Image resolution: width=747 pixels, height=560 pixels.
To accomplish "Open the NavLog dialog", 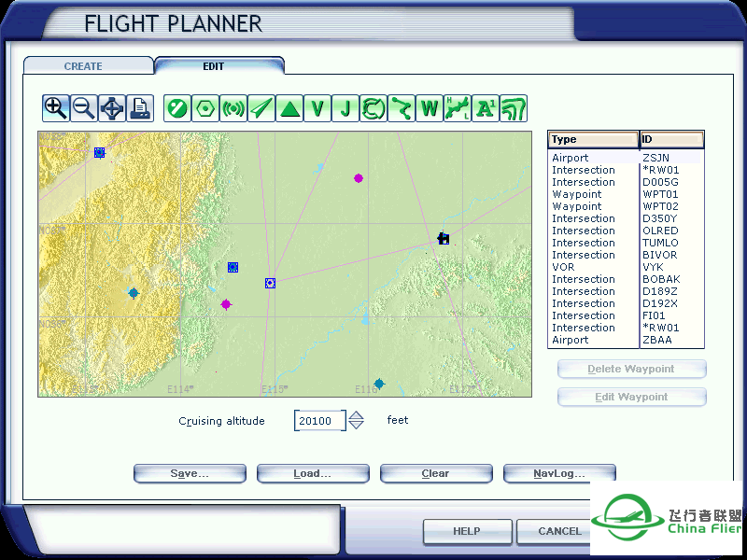I will point(559,473).
